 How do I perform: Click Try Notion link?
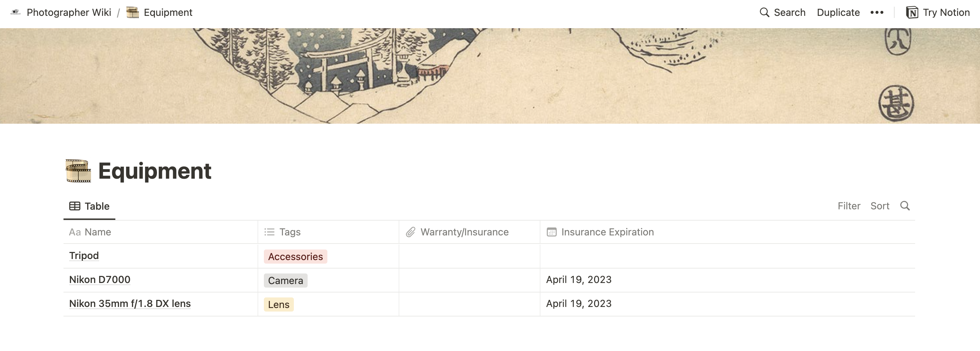coord(946,13)
